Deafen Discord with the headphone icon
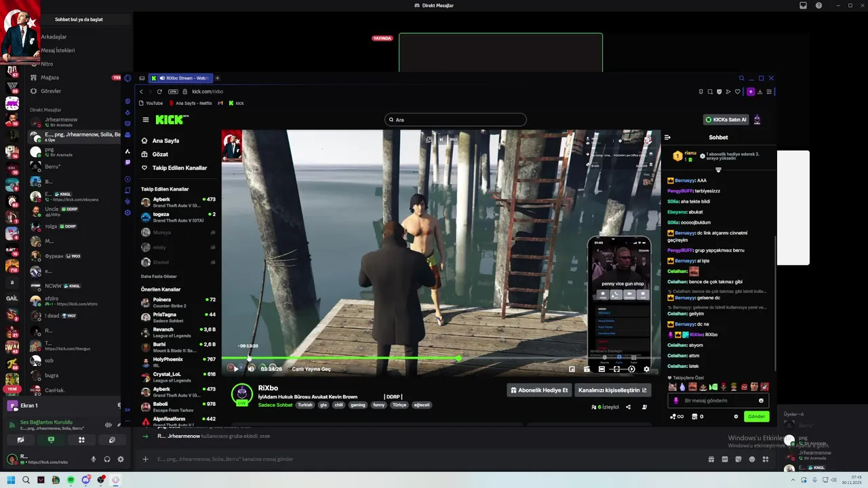The width and height of the screenshot is (868, 488). point(107,459)
